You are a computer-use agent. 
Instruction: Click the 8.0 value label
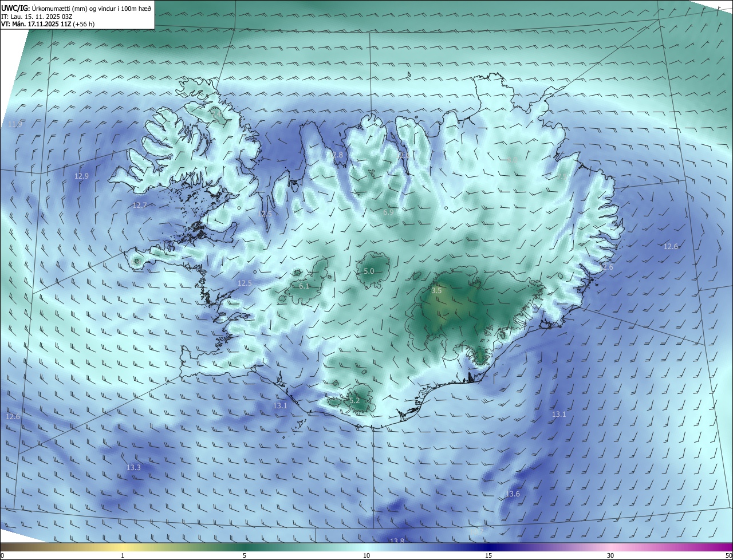512,160
